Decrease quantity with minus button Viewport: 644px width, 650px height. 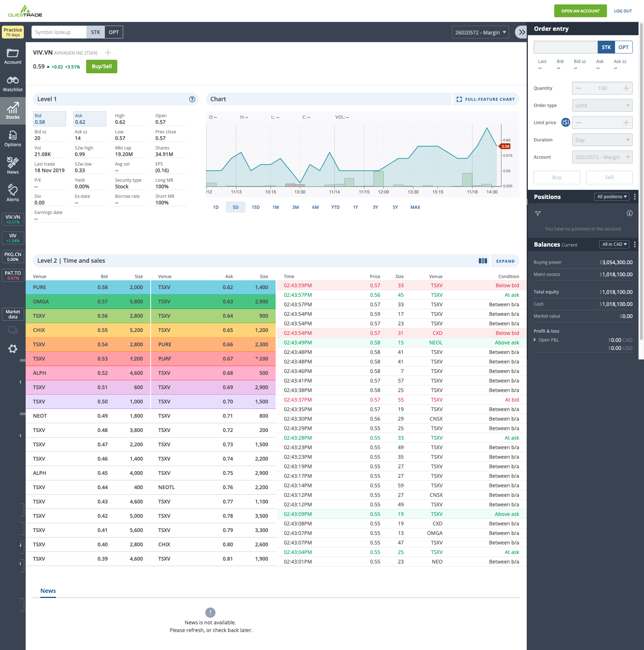[x=579, y=88]
